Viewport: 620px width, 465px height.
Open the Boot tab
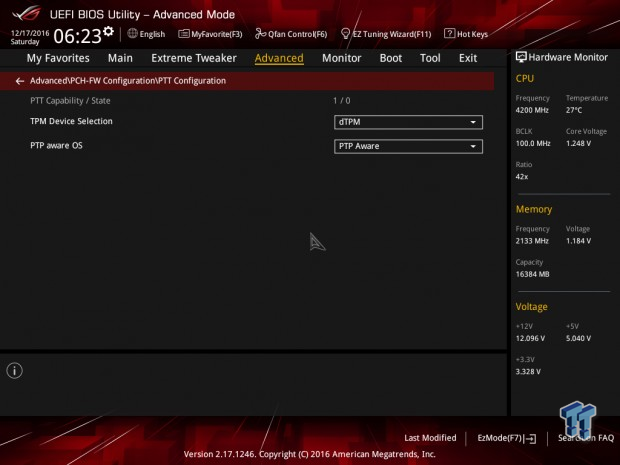[391, 58]
